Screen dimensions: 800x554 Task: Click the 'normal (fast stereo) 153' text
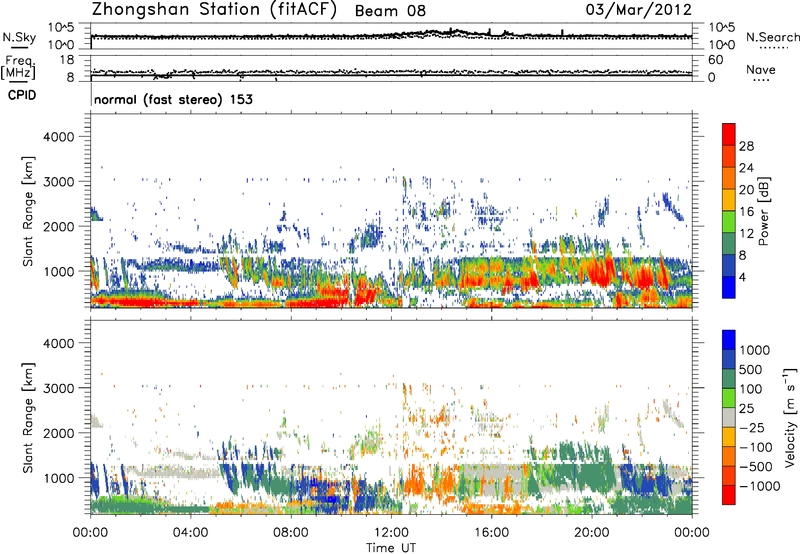point(173,99)
